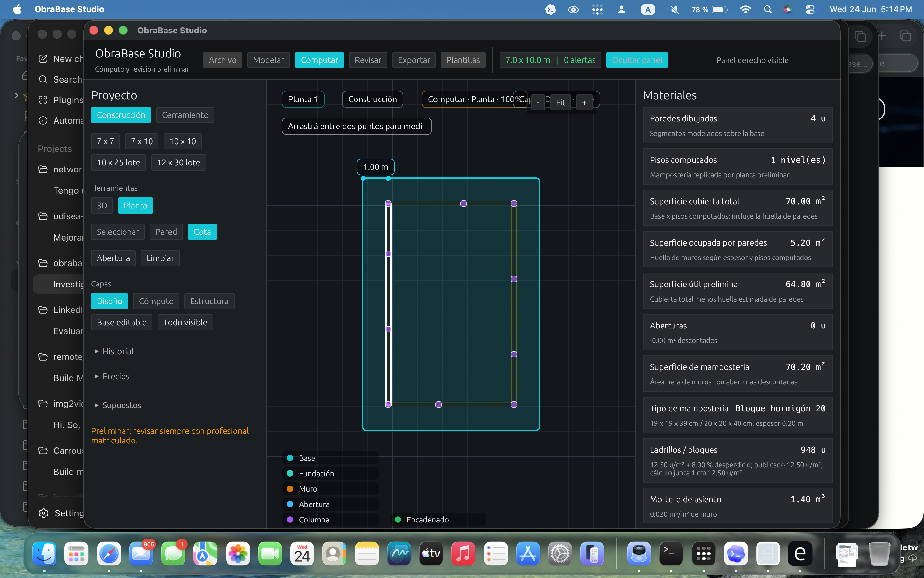Click the folder icon beside the odisea project
This screenshot has height=578, width=924.
pos(43,216)
